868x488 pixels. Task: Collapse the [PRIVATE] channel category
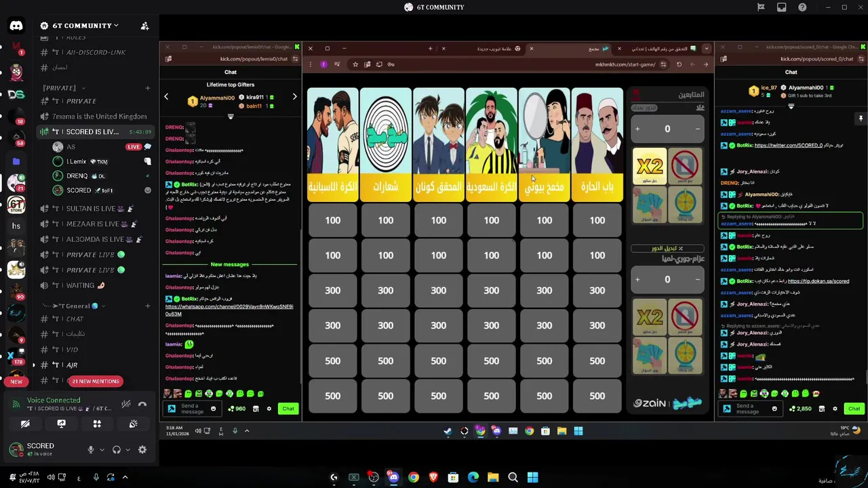[64, 88]
